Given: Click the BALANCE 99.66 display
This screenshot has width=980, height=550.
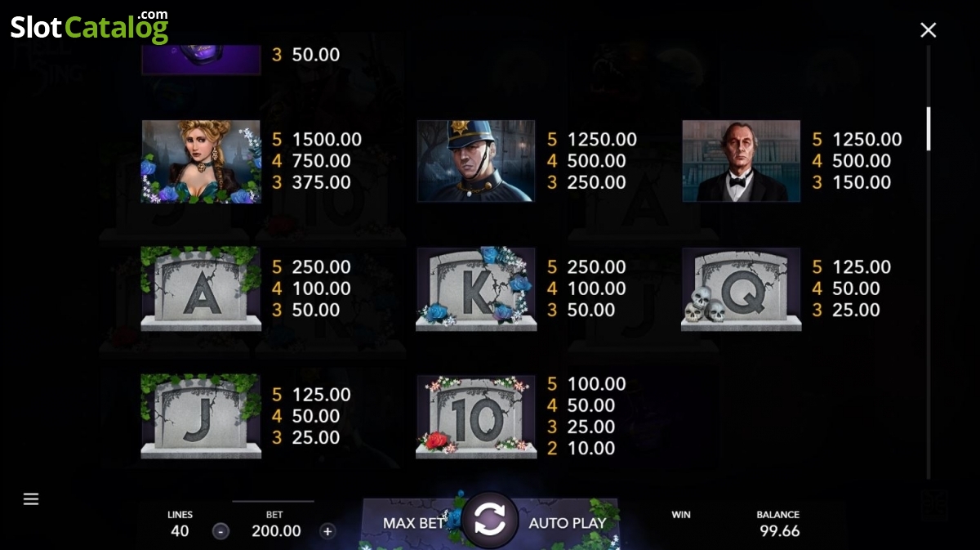Looking at the screenshot, I should pos(778,524).
